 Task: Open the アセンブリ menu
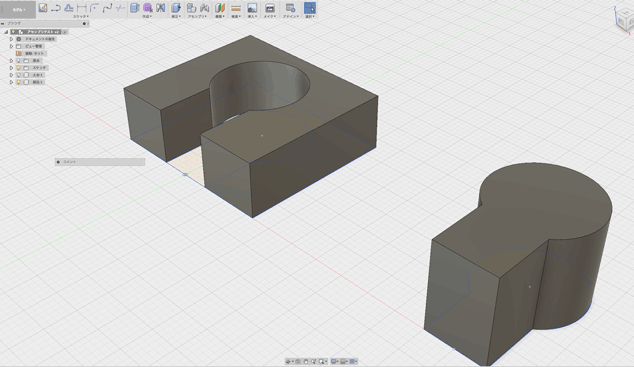[x=197, y=16]
